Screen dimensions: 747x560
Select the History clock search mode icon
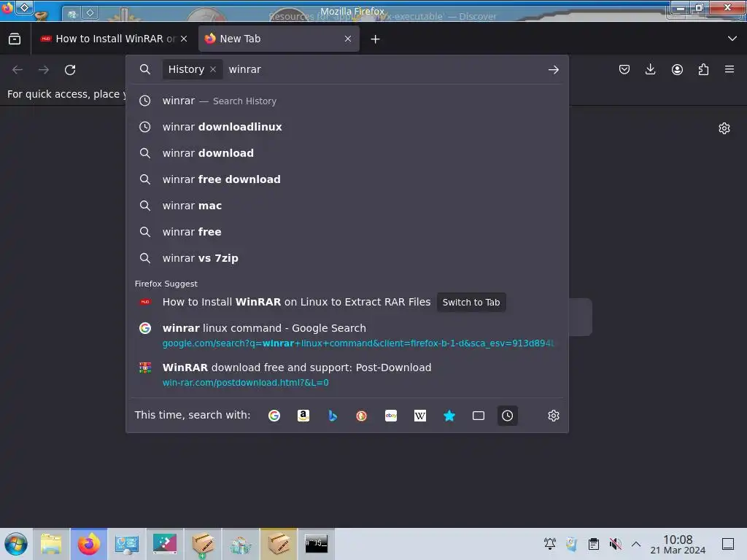tap(508, 416)
